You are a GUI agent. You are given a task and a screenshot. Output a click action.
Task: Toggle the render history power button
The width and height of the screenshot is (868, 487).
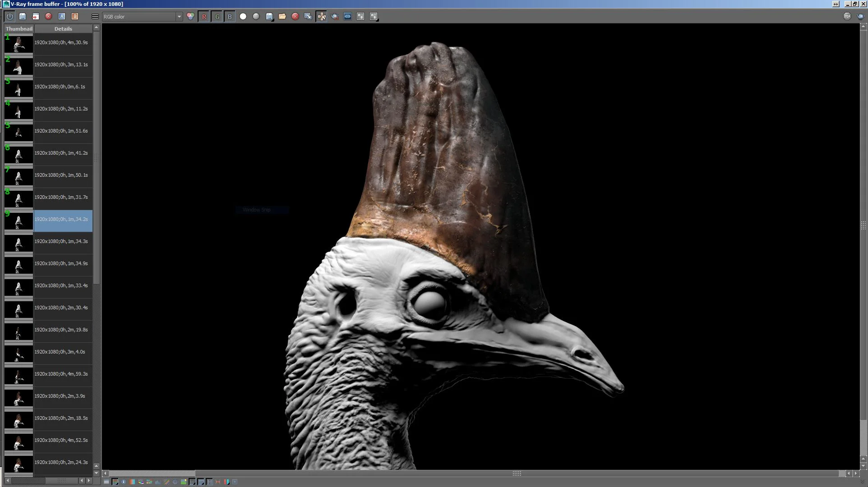(9, 17)
